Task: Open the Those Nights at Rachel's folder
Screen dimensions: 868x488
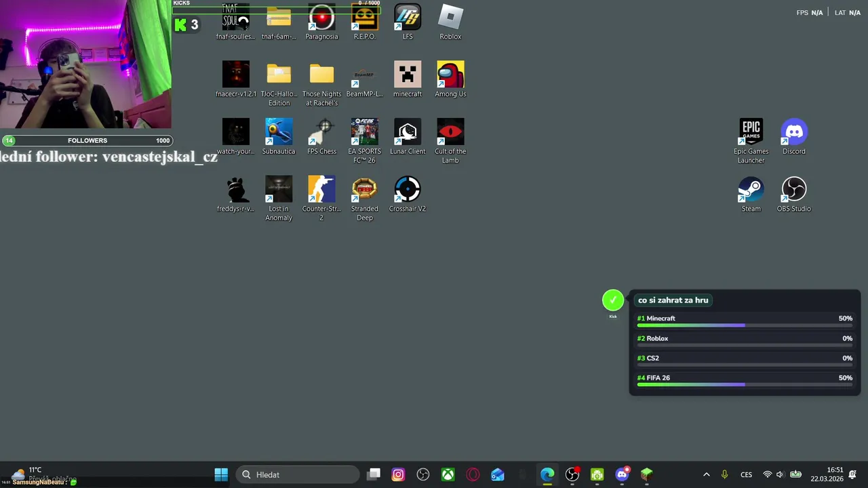Action: click(x=321, y=84)
